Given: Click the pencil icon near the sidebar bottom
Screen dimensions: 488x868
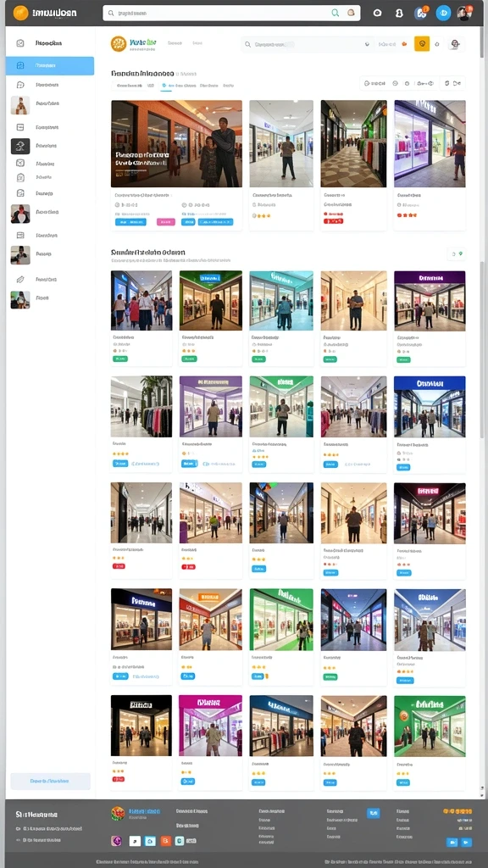Looking at the screenshot, I should 20,280.
